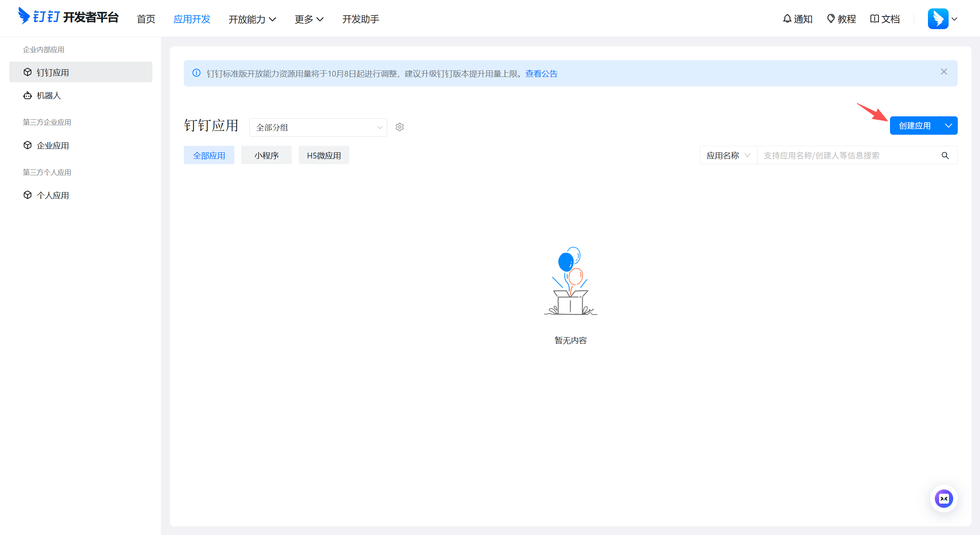Open 文档 docs with the book icon
Screen dimensions: 980x535
pos(885,19)
